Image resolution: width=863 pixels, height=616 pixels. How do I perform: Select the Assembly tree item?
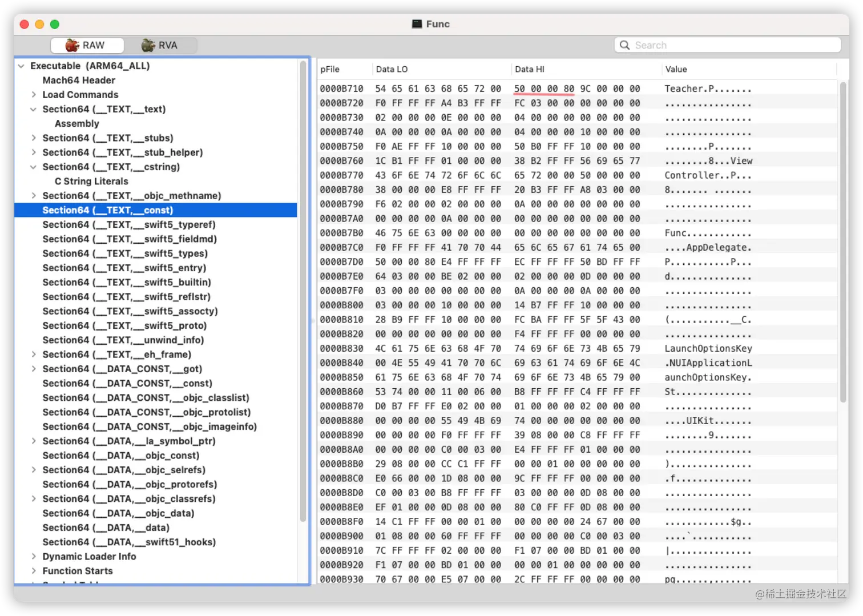tap(77, 123)
